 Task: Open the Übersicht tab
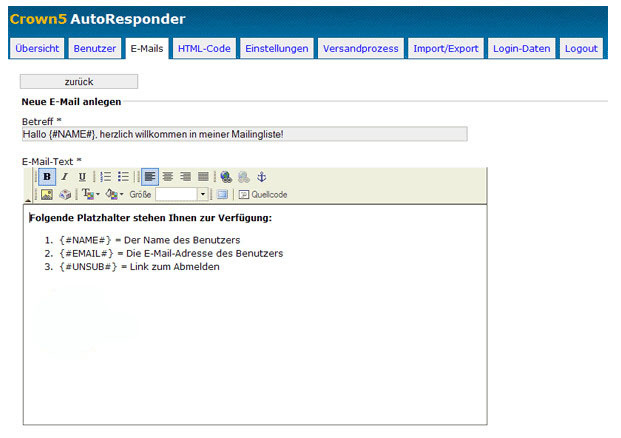[37, 48]
